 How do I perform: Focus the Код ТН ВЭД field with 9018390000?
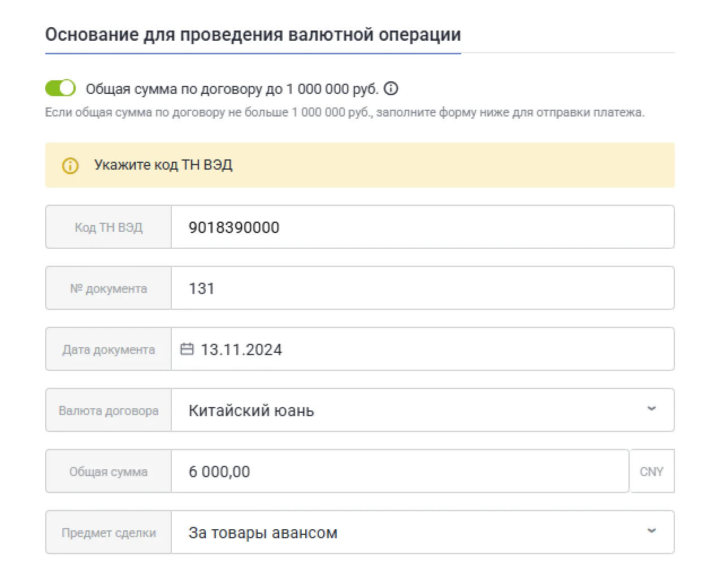(422, 227)
